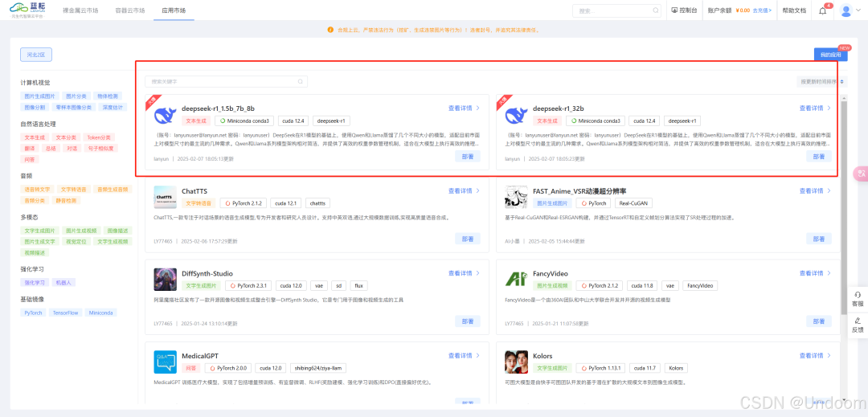Open the user avatar menu

click(x=845, y=10)
